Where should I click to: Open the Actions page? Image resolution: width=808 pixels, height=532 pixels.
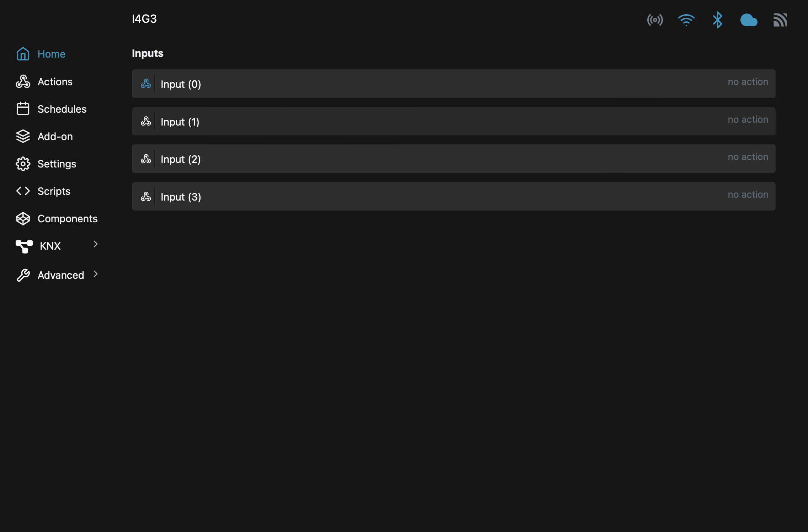click(55, 81)
